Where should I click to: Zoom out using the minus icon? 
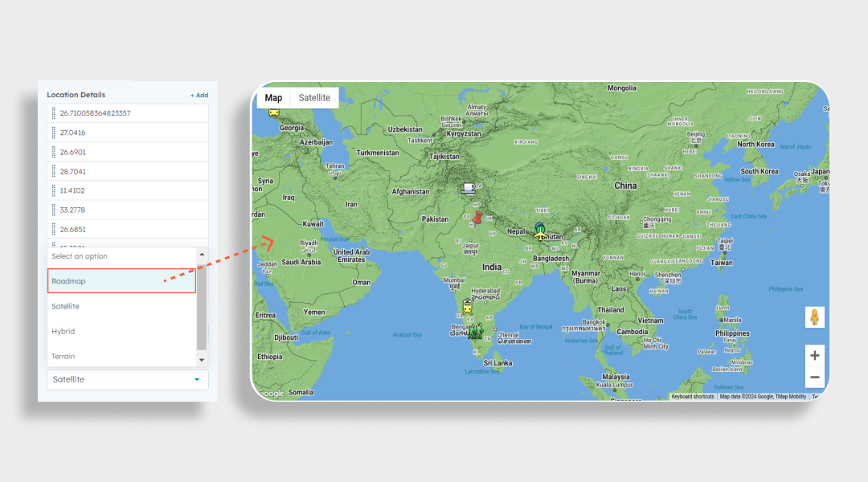tap(814, 377)
